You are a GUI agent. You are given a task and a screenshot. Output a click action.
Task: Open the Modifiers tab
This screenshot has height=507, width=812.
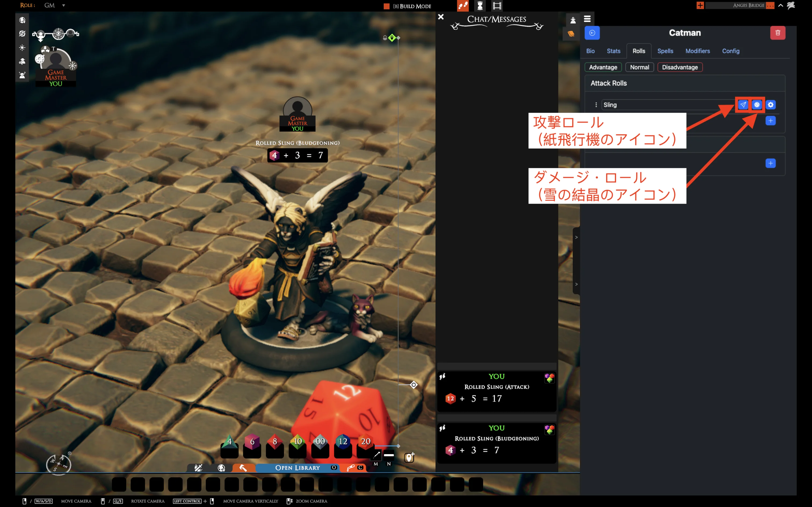click(x=697, y=51)
